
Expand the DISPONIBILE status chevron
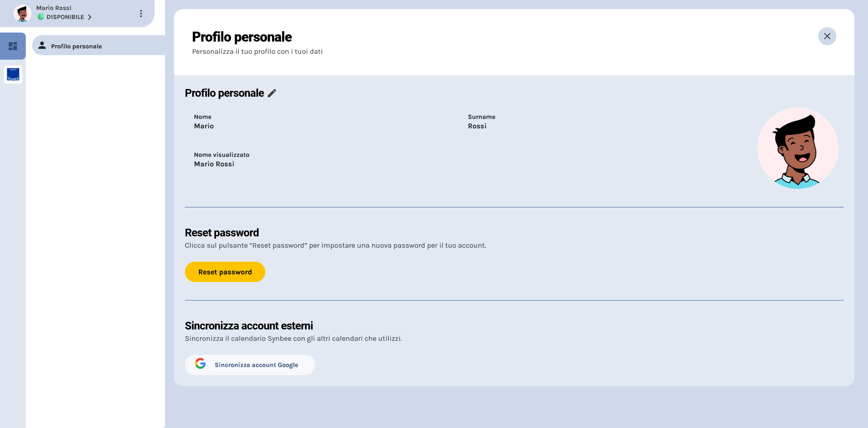[x=90, y=17]
